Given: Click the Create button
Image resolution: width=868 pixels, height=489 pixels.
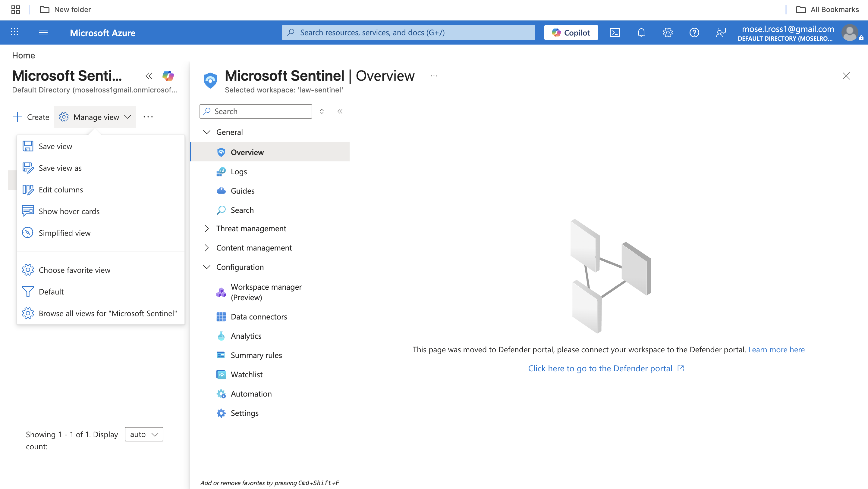Looking at the screenshot, I should [x=31, y=117].
